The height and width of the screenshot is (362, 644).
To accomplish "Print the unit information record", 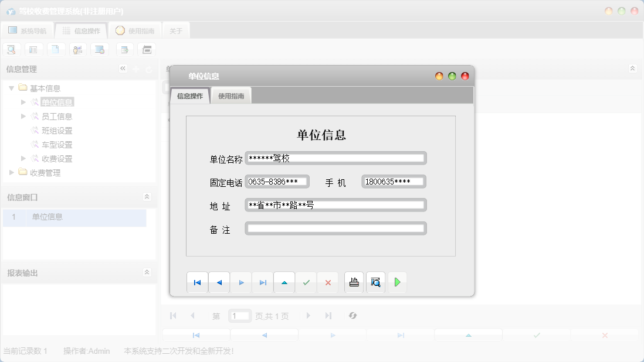I will click(354, 283).
